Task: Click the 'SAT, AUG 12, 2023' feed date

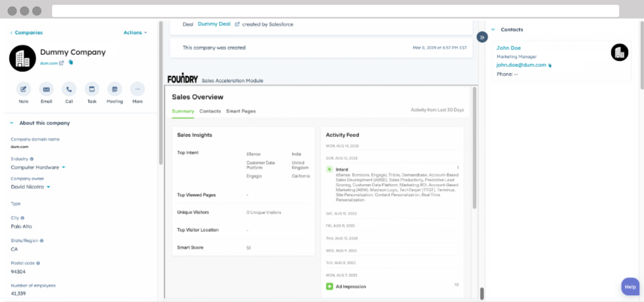Action: coord(341,213)
